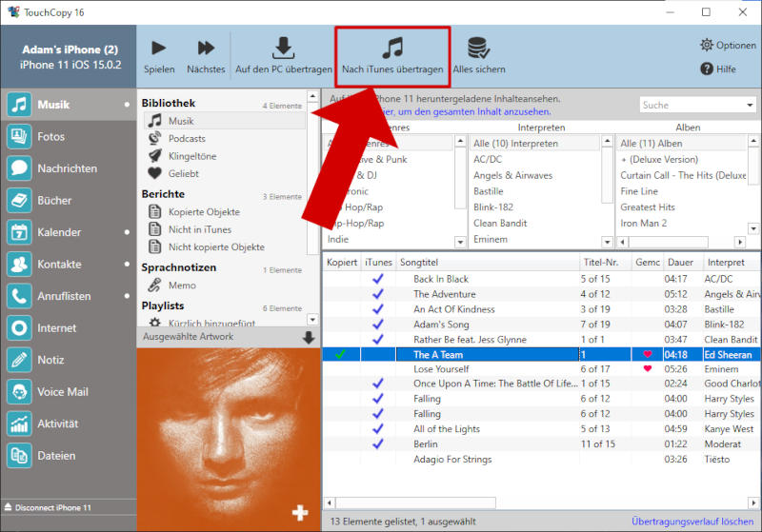Collapse the Ausgewählte Artwork panel arrow
Viewport: 762px width, 532px height.
point(309,337)
